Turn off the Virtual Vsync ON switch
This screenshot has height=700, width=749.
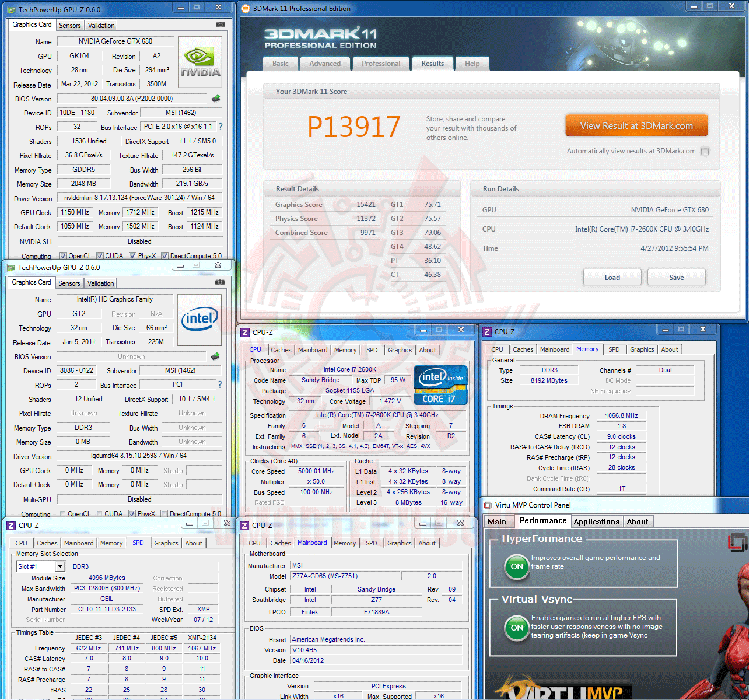click(x=517, y=628)
